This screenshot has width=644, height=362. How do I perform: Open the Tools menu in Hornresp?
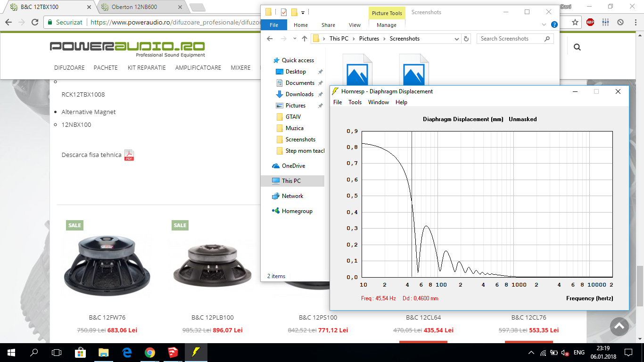pyautogui.click(x=355, y=102)
